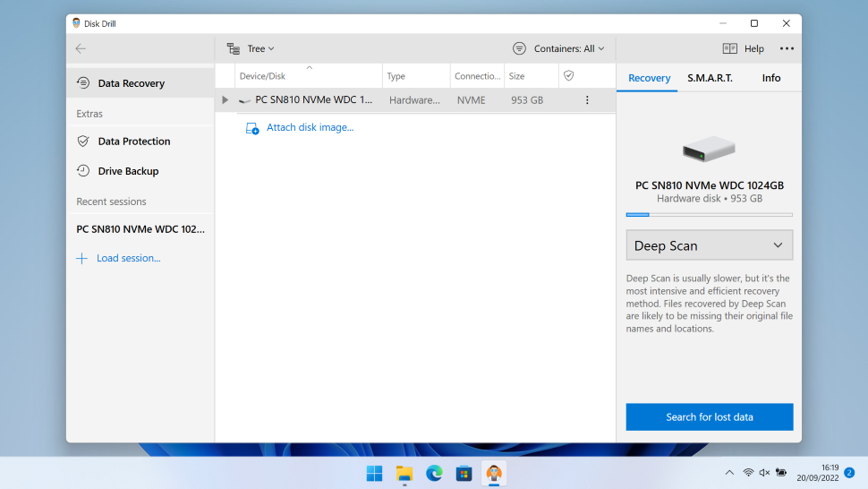Sort by Connection column header
Screen dimensions: 868x489
477,76
